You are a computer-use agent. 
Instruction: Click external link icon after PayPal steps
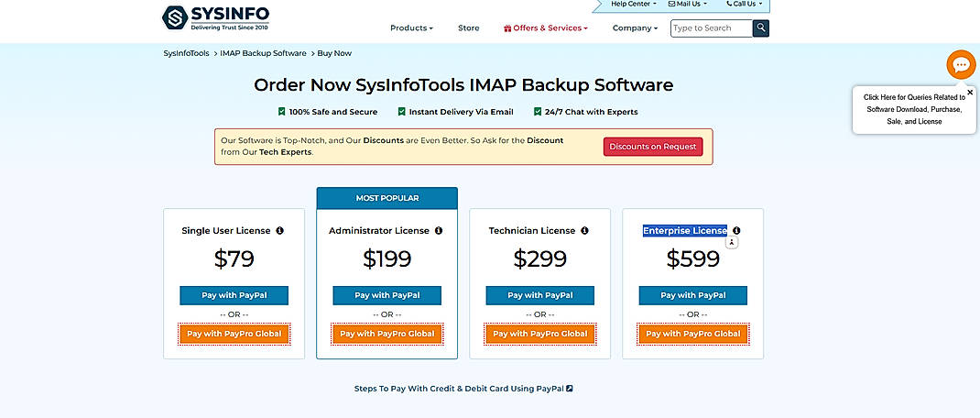[x=570, y=389]
